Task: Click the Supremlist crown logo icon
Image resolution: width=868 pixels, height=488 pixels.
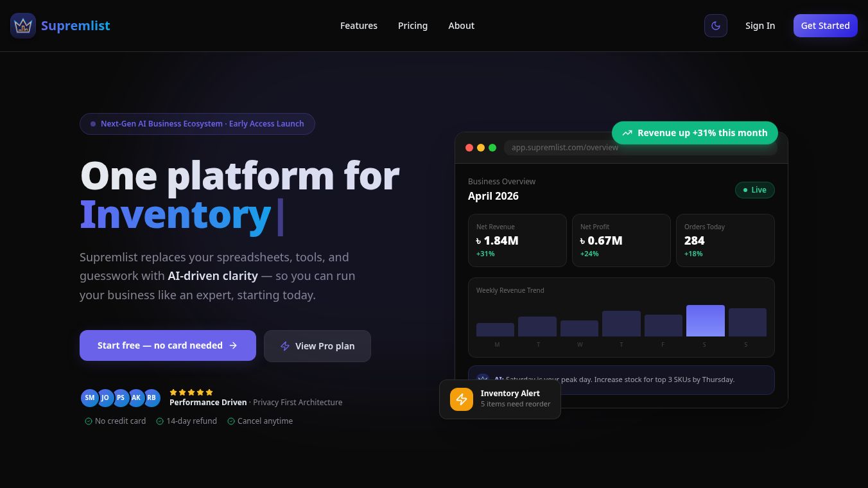Action: (x=23, y=26)
